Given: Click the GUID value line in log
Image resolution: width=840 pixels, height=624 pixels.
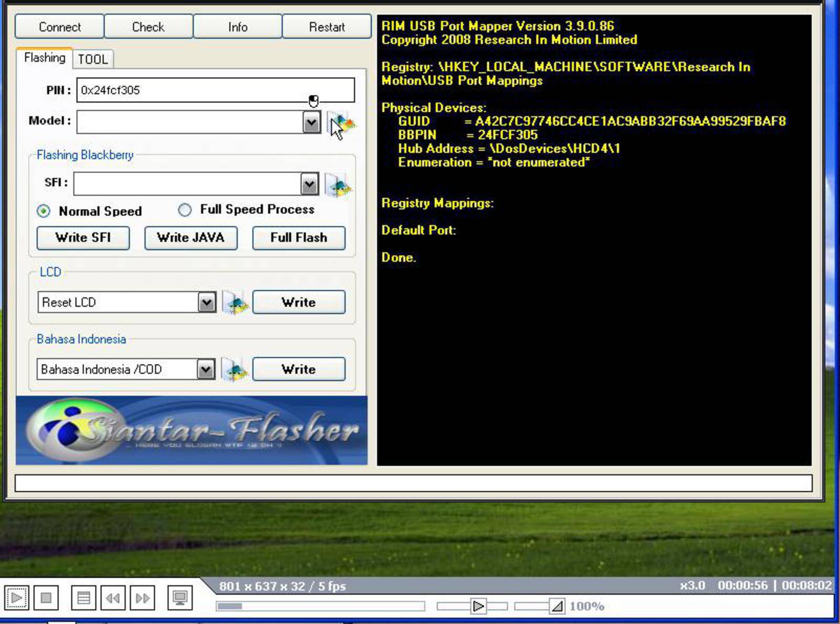Looking at the screenshot, I should click(x=592, y=121).
